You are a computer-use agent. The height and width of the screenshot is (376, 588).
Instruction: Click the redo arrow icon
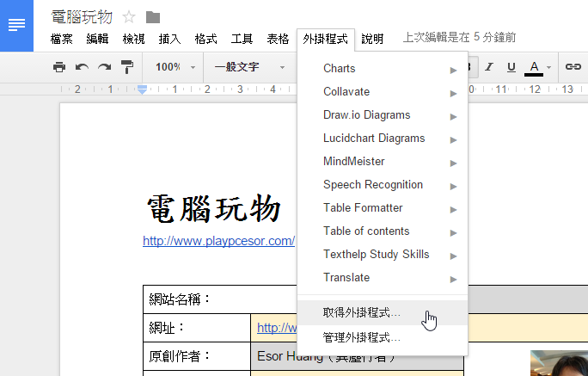pyautogui.click(x=104, y=67)
